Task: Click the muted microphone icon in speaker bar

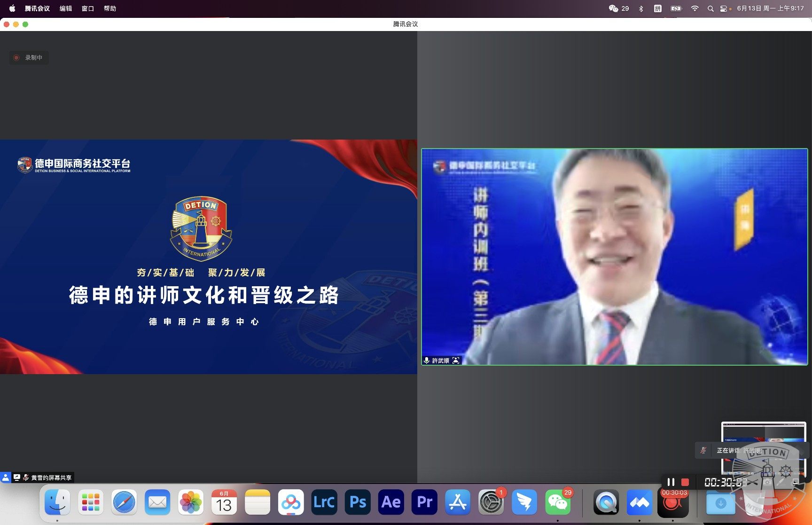Action: pos(703,450)
